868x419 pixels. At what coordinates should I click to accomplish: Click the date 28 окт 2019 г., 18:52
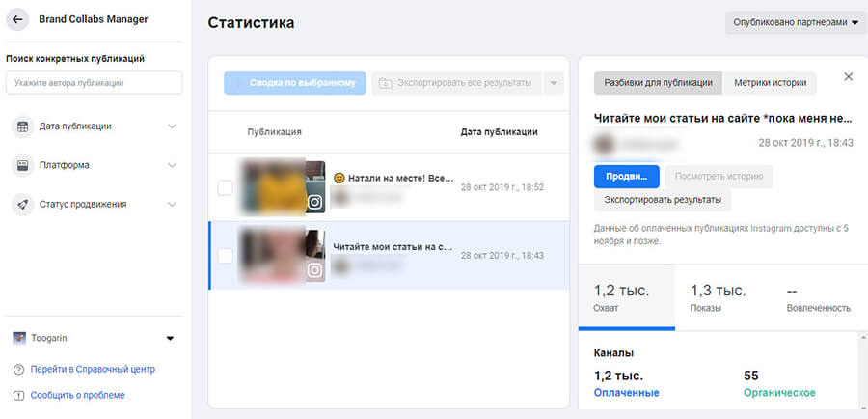[x=502, y=188]
